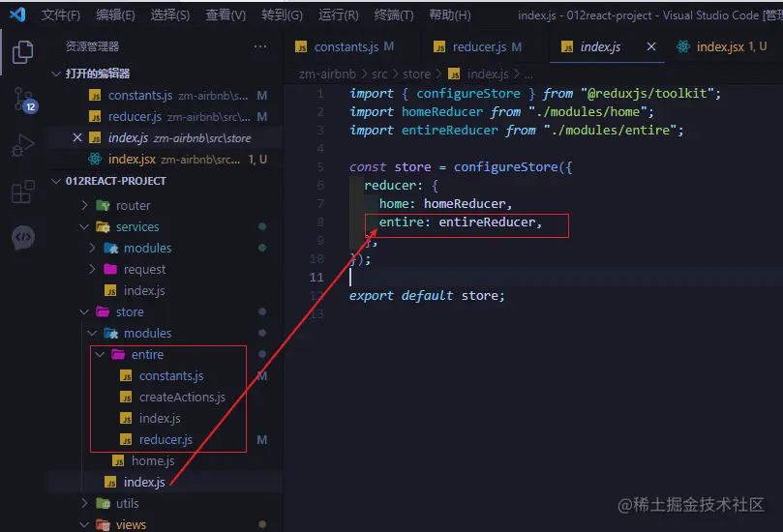Expand modules folder under services
This screenshot has height=532, width=783.
click(x=92, y=248)
